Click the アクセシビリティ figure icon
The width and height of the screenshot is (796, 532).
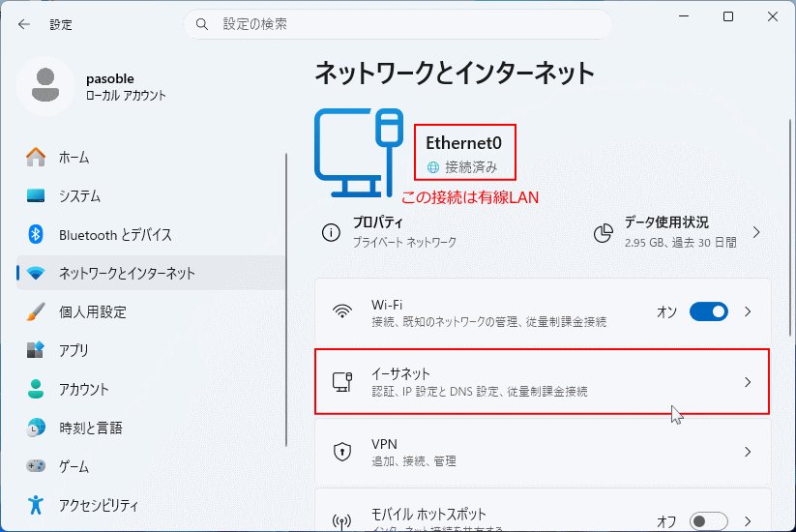(36, 505)
